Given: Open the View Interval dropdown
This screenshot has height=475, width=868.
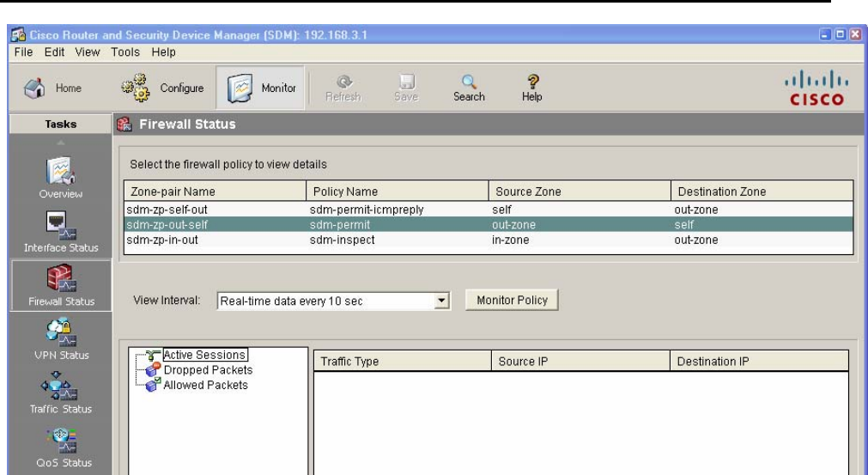Looking at the screenshot, I should [x=441, y=301].
